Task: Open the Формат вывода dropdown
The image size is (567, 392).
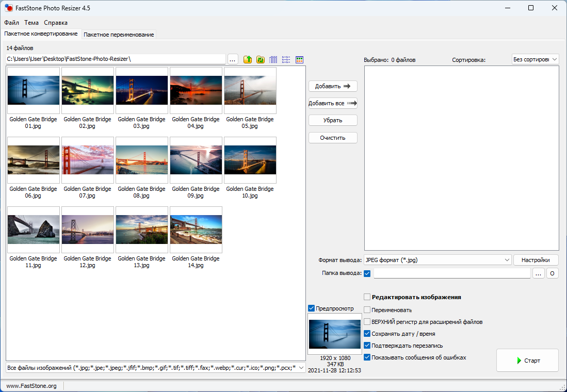Action: pyautogui.click(x=438, y=260)
